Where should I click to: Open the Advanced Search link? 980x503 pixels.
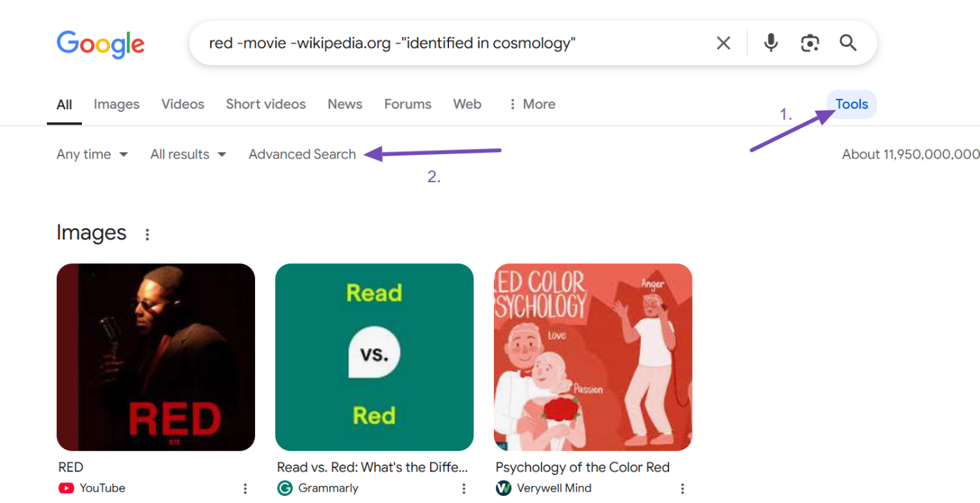coord(302,154)
